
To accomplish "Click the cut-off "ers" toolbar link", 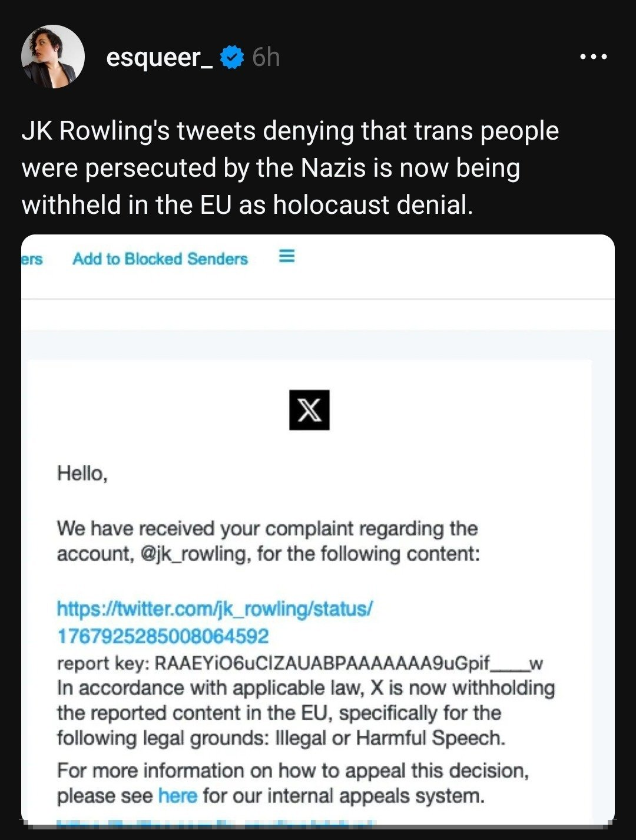I will click(x=32, y=259).
